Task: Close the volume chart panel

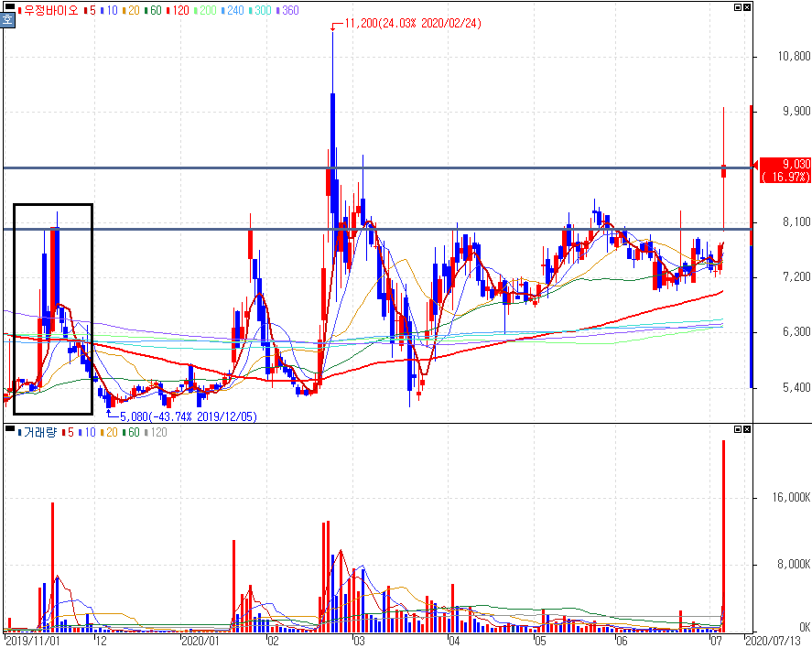Action: (747, 429)
